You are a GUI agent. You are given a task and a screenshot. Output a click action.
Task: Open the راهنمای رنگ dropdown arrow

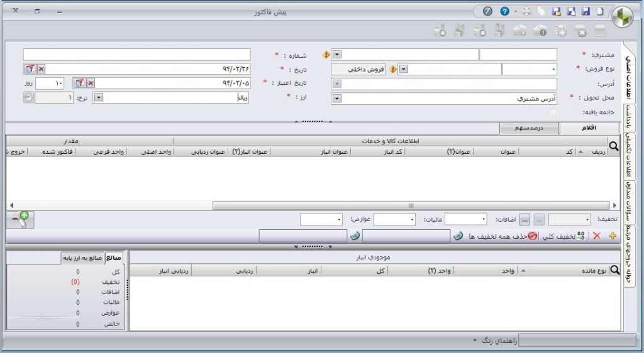pos(475,340)
